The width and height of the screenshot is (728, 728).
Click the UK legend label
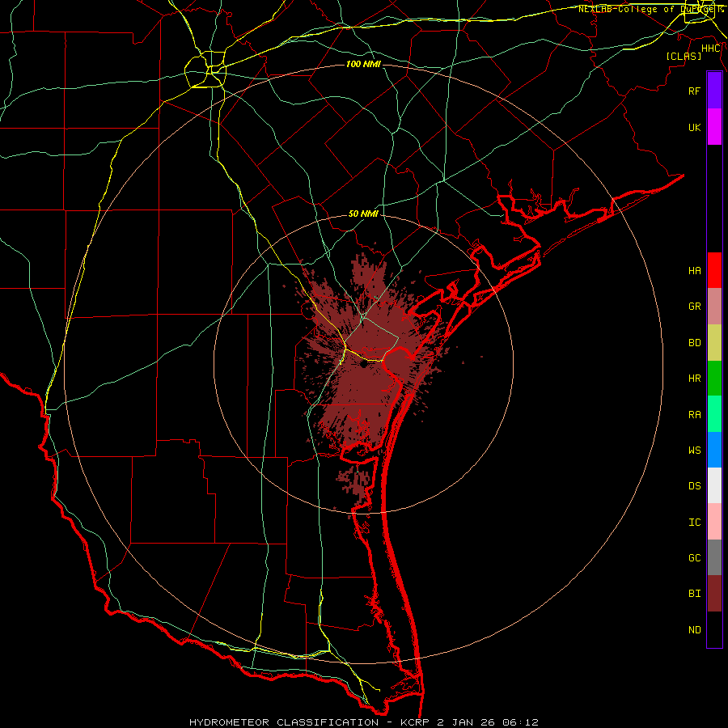coord(694,127)
